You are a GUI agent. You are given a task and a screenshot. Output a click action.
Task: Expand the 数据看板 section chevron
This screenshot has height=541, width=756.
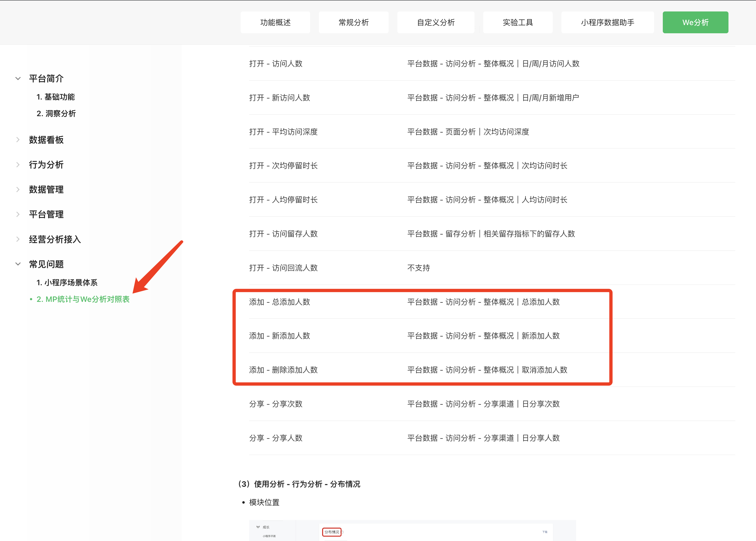[18, 140]
